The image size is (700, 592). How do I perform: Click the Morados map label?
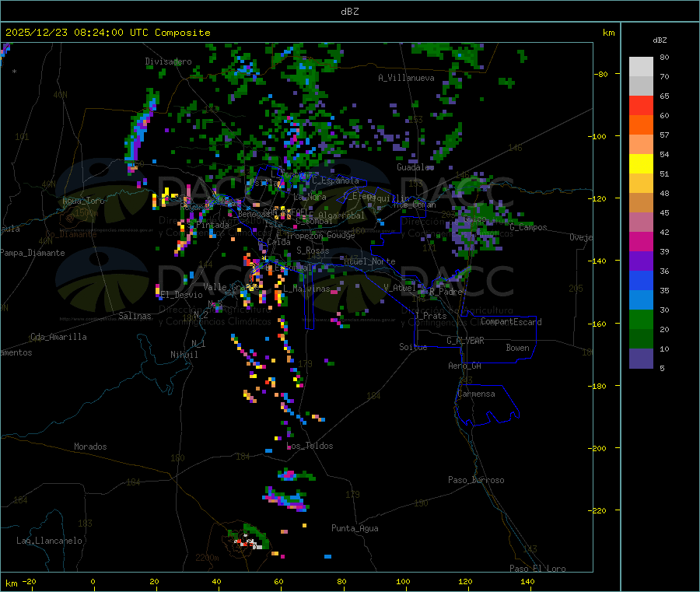click(90, 447)
